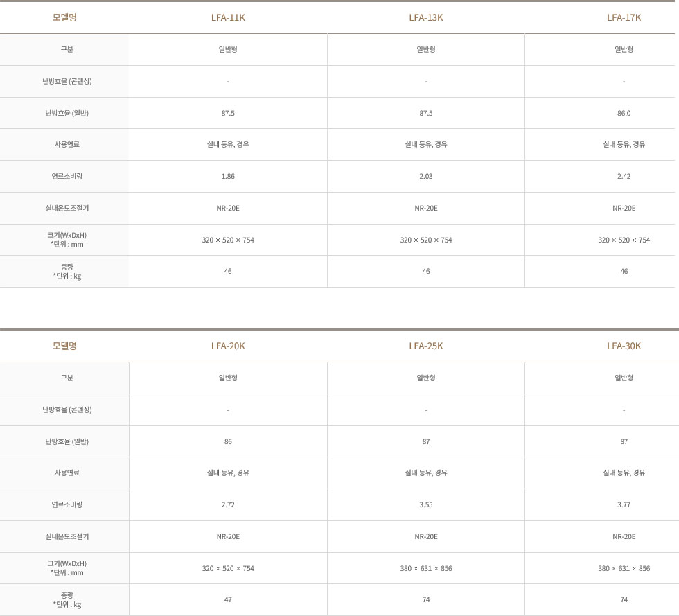Click NR-20E thermostat under LFA-13K
This screenshot has height=616, width=679.
(x=425, y=209)
